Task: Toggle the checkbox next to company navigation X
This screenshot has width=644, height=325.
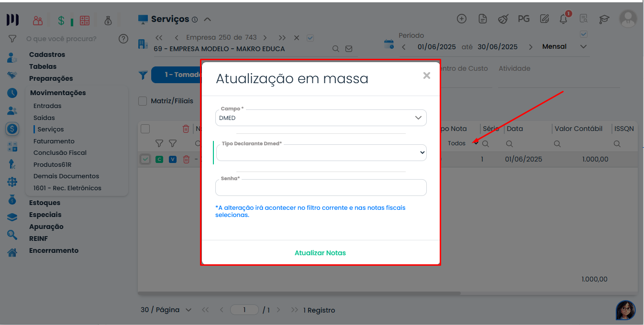Action: [x=310, y=38]
